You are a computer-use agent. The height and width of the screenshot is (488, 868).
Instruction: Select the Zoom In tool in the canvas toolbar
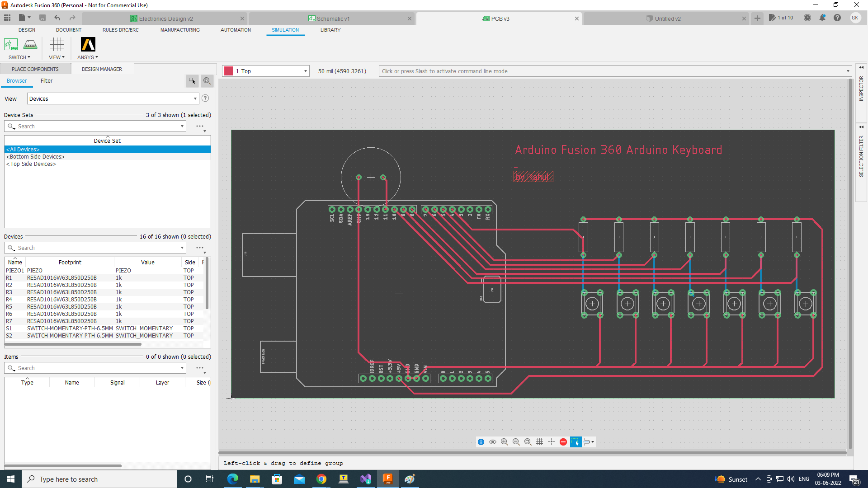point(505,442)
